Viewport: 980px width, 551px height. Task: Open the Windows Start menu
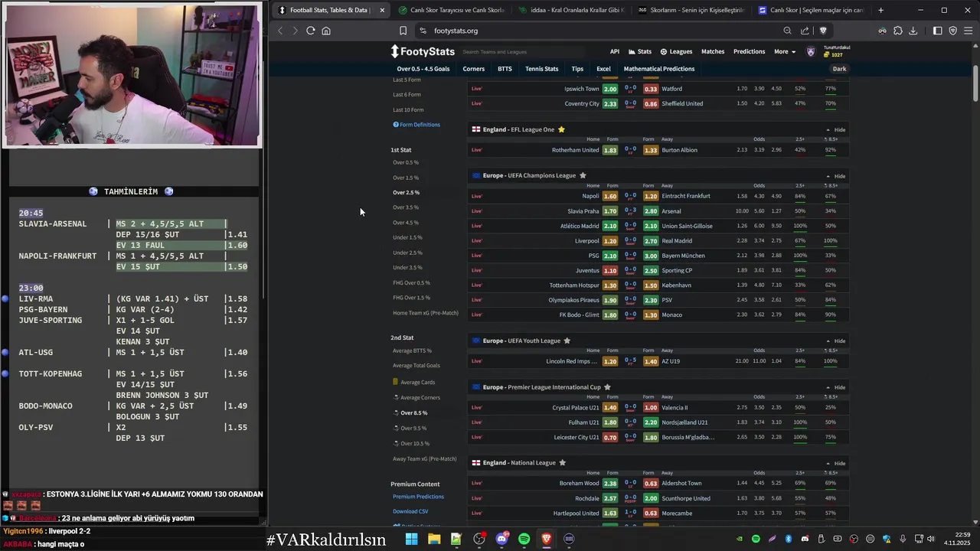coord(411,539)
